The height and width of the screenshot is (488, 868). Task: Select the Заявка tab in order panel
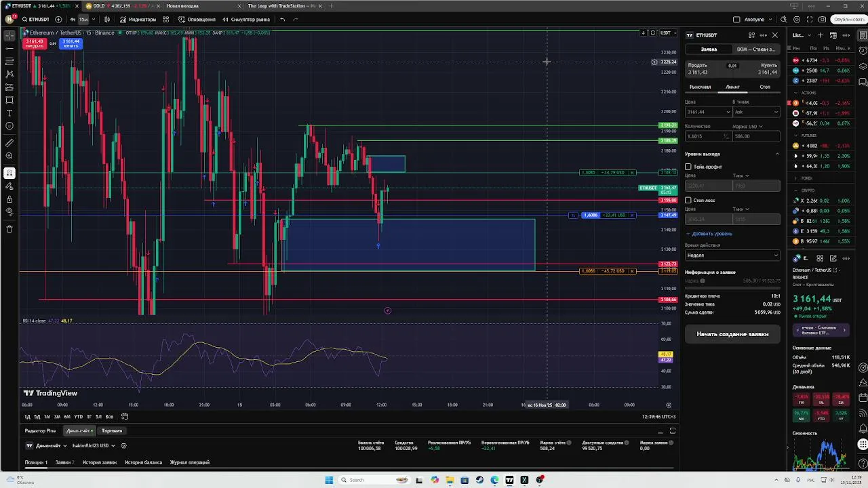point(709,49)
